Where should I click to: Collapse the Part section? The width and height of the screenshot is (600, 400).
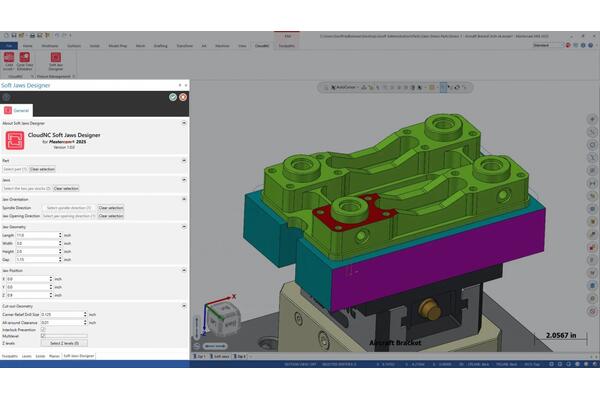click(184, 161)
